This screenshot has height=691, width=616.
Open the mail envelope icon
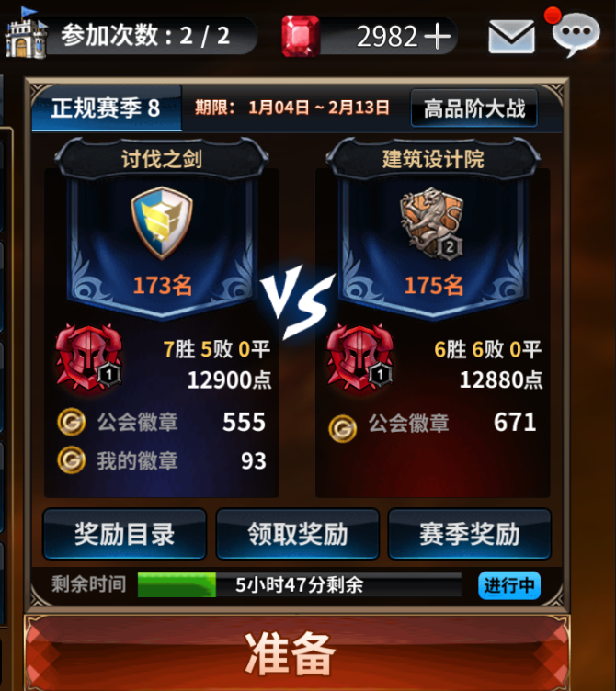point(511,36)
